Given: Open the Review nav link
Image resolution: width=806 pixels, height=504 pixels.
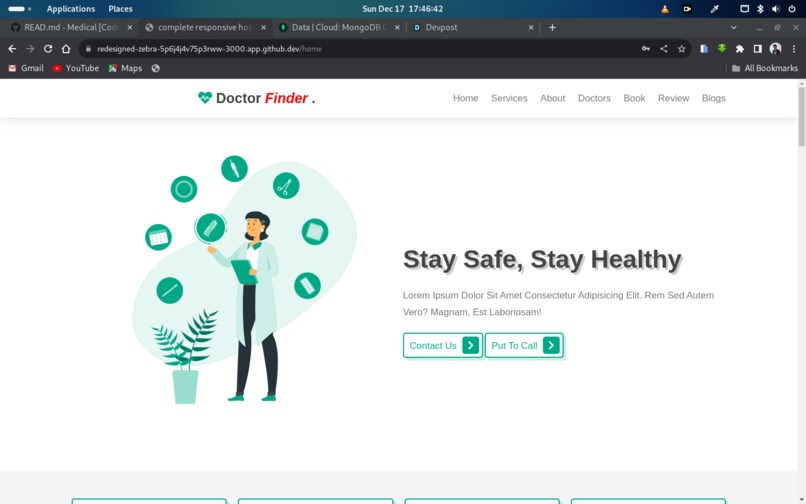Looking at the screenshot, I should coord(673,98).
